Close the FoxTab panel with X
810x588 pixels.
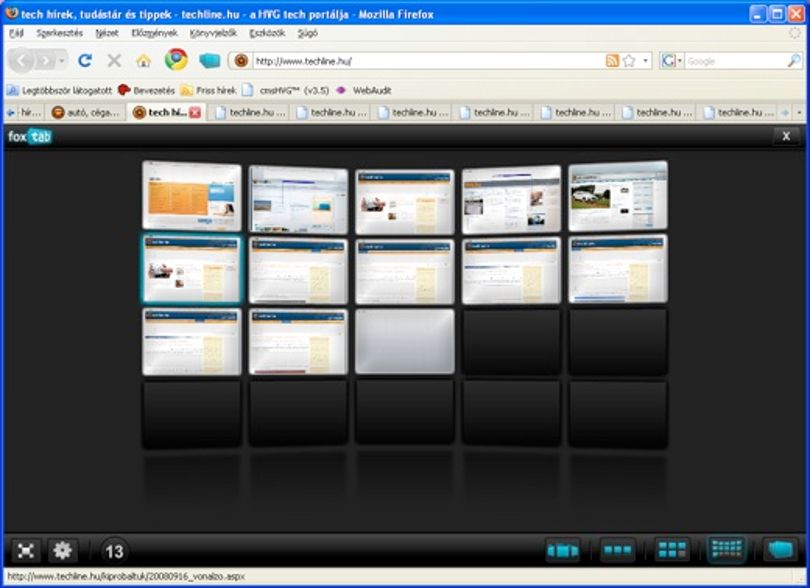(786, 136)
